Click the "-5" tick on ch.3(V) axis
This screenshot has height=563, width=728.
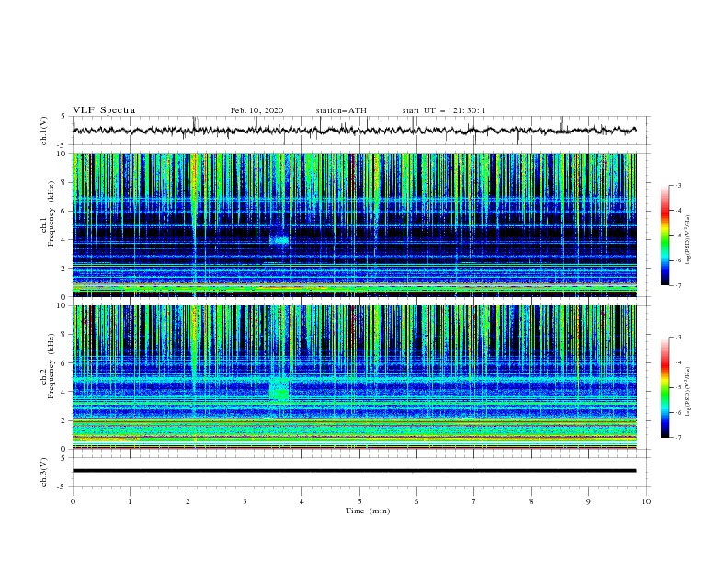click(x=63, y=487)
